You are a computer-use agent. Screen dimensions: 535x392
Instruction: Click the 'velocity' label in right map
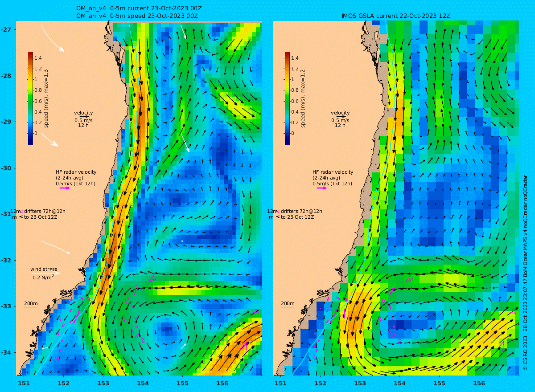click(340, 113)
